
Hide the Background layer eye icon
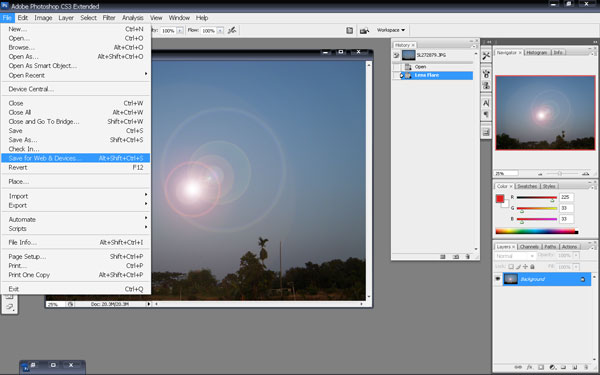498,279
